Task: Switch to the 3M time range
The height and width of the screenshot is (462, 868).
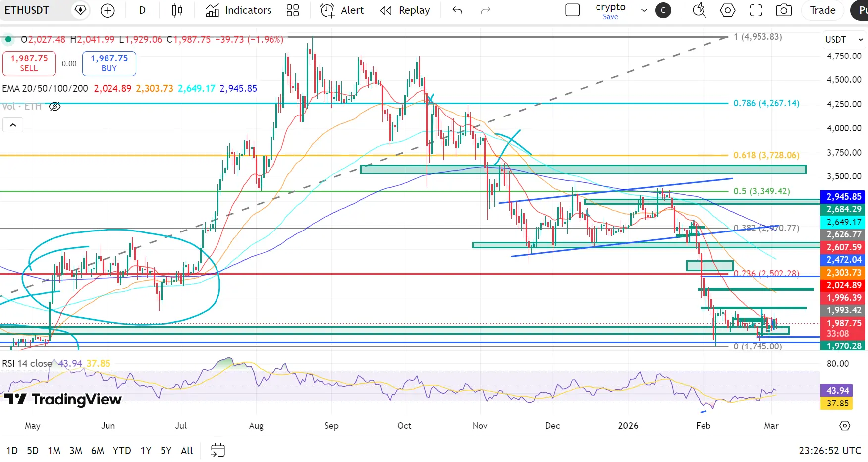Action: click(76, 451)
